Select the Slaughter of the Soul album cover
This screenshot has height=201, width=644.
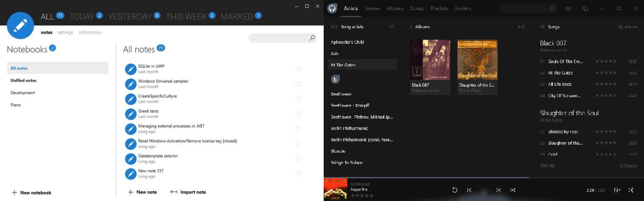click(x=477, y=60)
